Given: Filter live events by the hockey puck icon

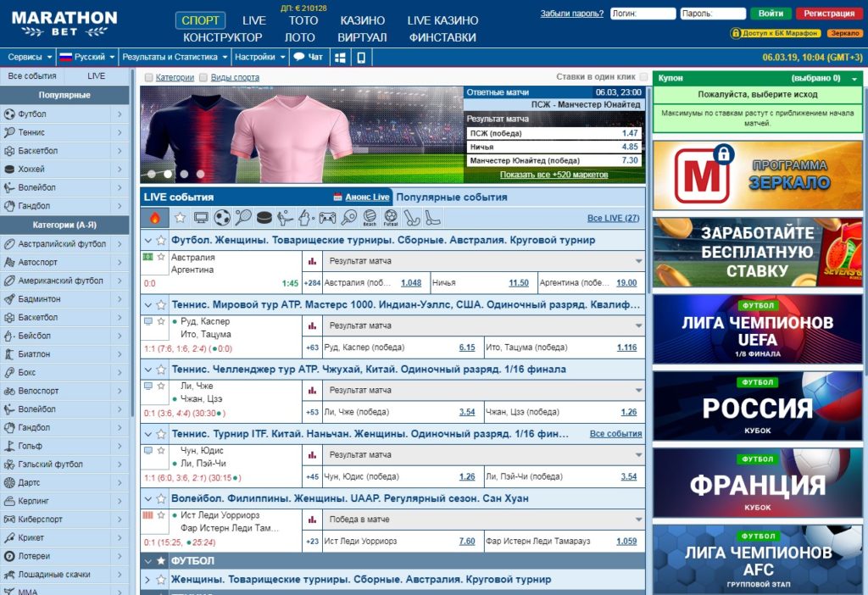Looking at the screenshot, I should (264, 218).
